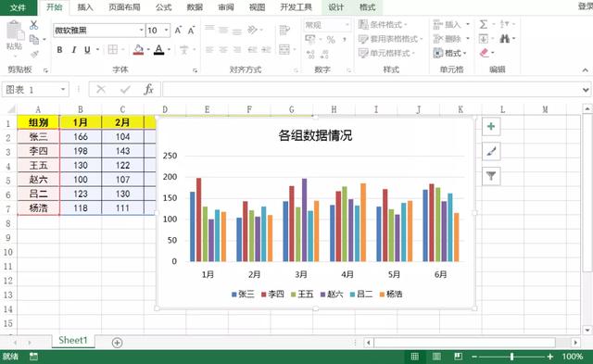Open the font size dropdown
Screen dimensions: 593x364
(167, 30)
